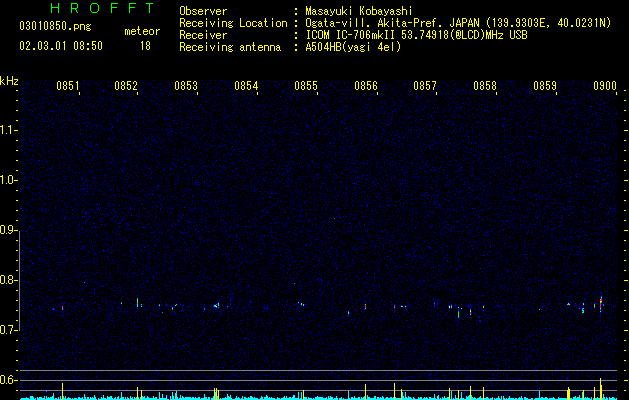Viewport: 629px width, 400px height.
Task: Click the 1.1 kHz axis label
Action: click(x=8, y=130)
